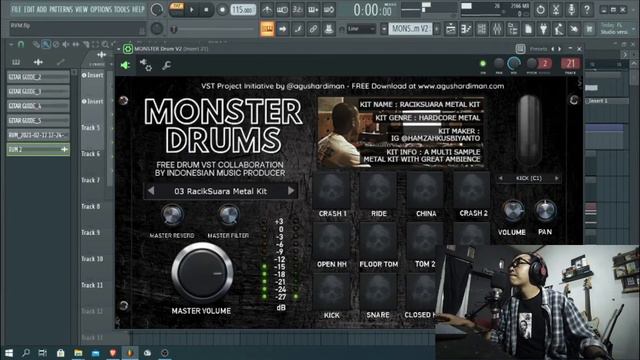Click the pad PAN knob
The image size is (640, 360).
(545, 211)
